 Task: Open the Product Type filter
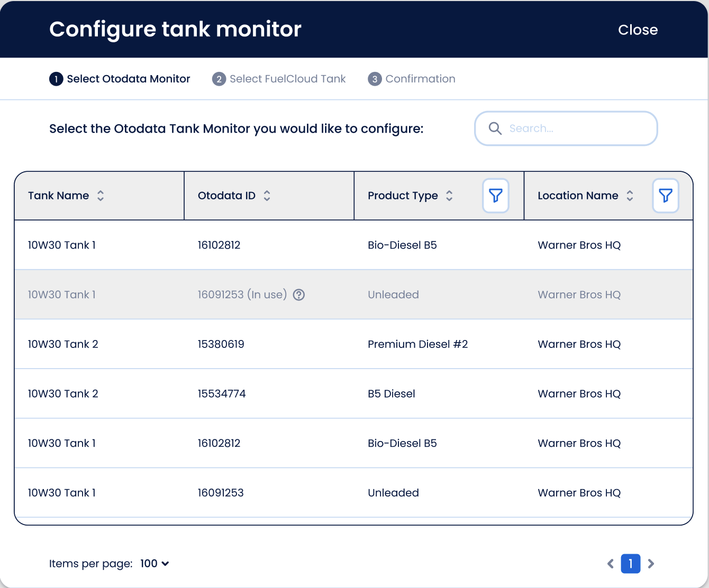coord(496,196)
